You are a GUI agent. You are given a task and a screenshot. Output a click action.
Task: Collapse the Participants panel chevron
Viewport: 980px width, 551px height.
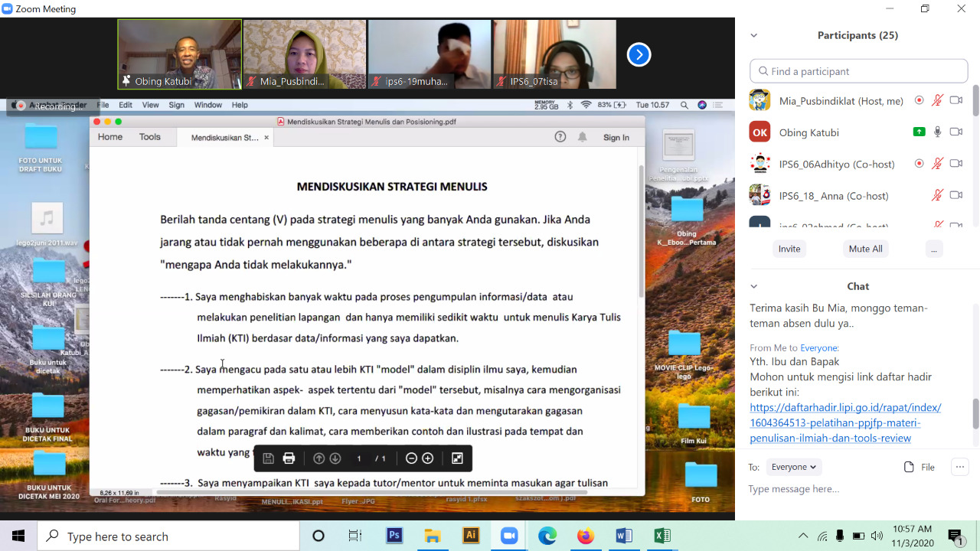pos(754,35)
